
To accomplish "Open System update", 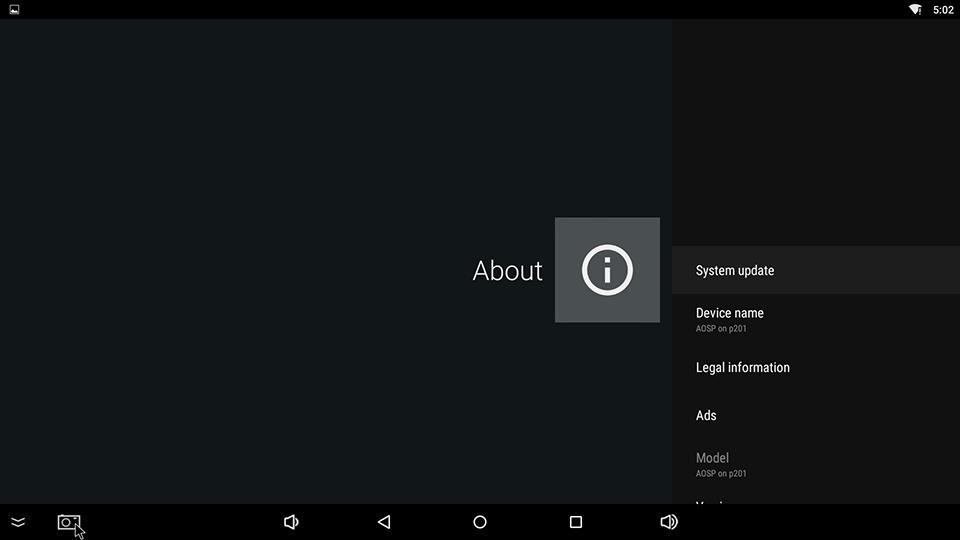I will [x=735, y=270].
